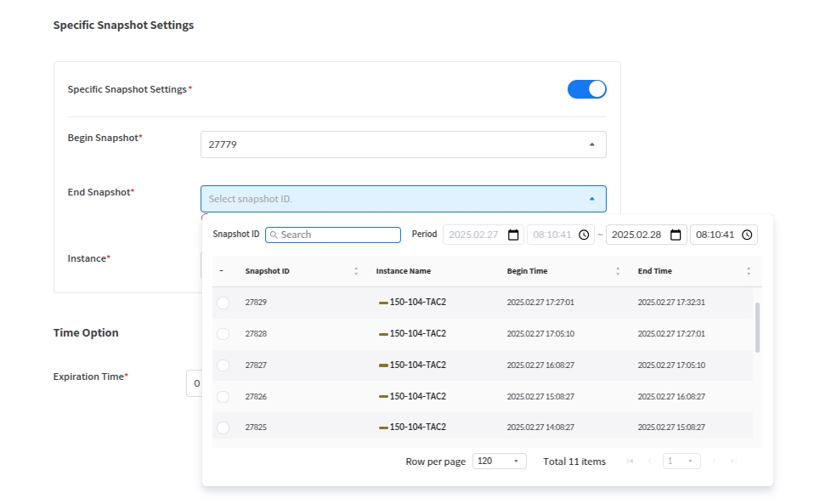Open clock picker for start time
Screen dimensions: 820x504
(x=585, y=235)
